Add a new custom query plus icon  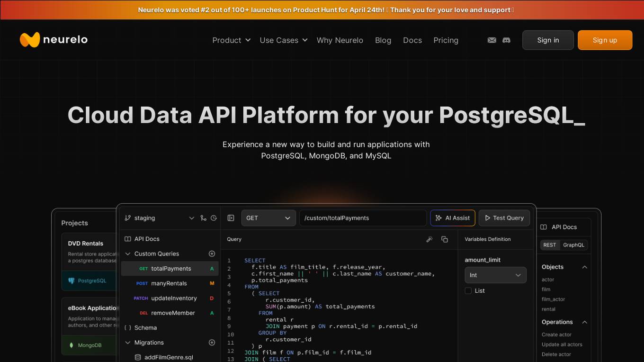(x=212, y=254)
